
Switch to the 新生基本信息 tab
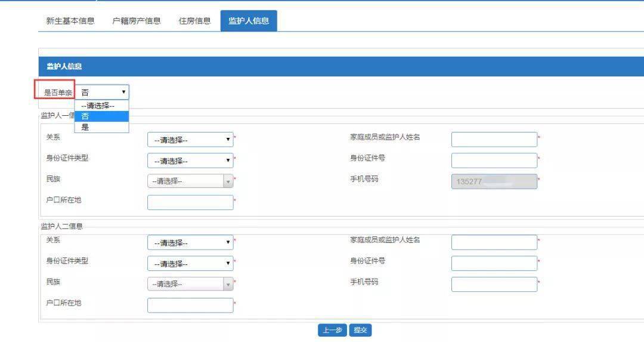[70, 21]
